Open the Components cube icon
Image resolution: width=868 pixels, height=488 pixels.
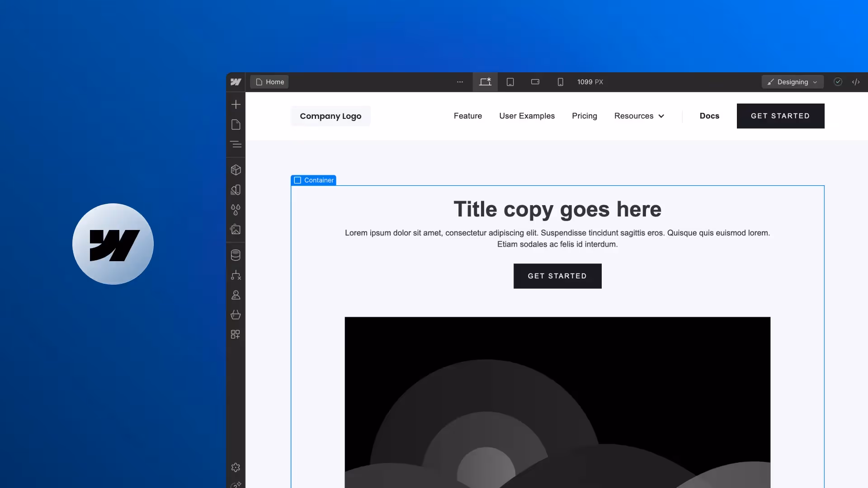tap(236, 170)
